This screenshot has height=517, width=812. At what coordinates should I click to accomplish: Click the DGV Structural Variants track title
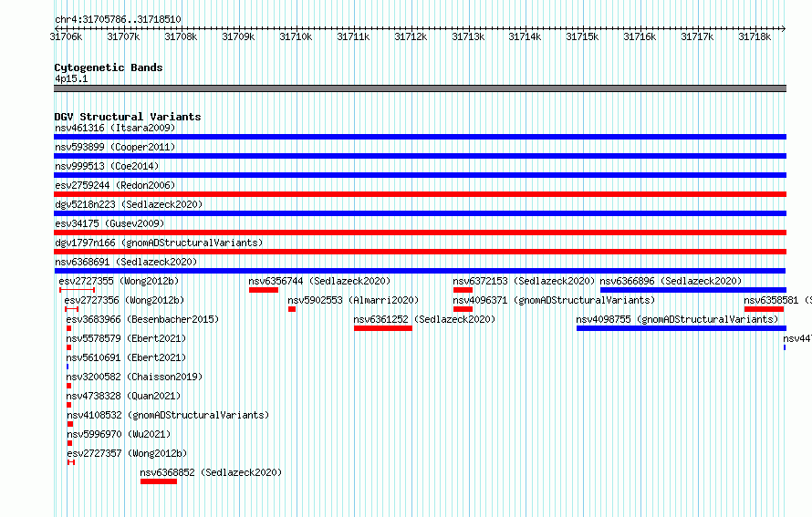point(128,117)
